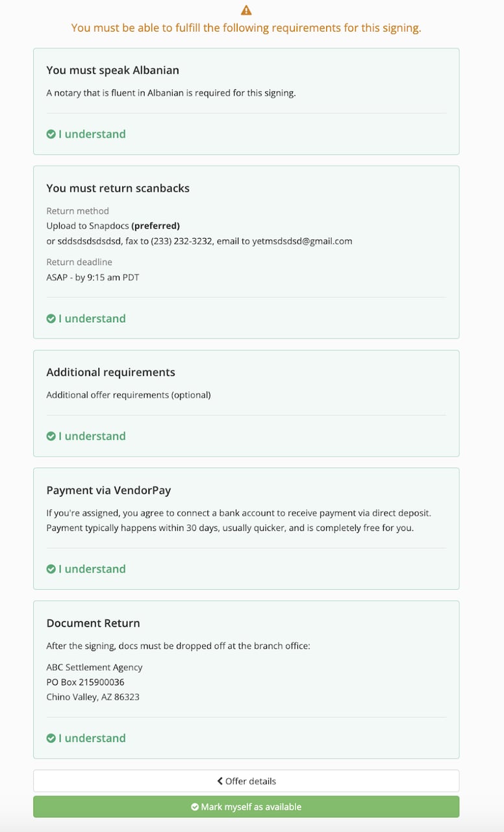Toggle "I understand" for Additional requirements
The height and width of the screenshot is (832, 504).
86,436
